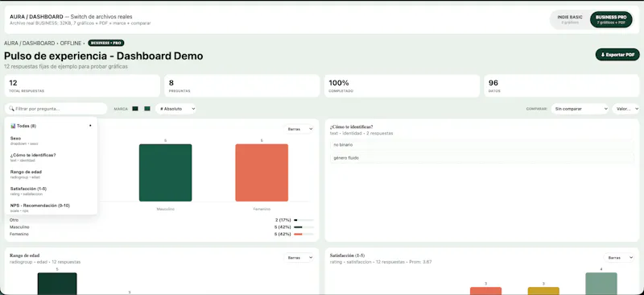Click the magnifier icon in the filter box
Screen dimensions: 644x295
point(11,109)
